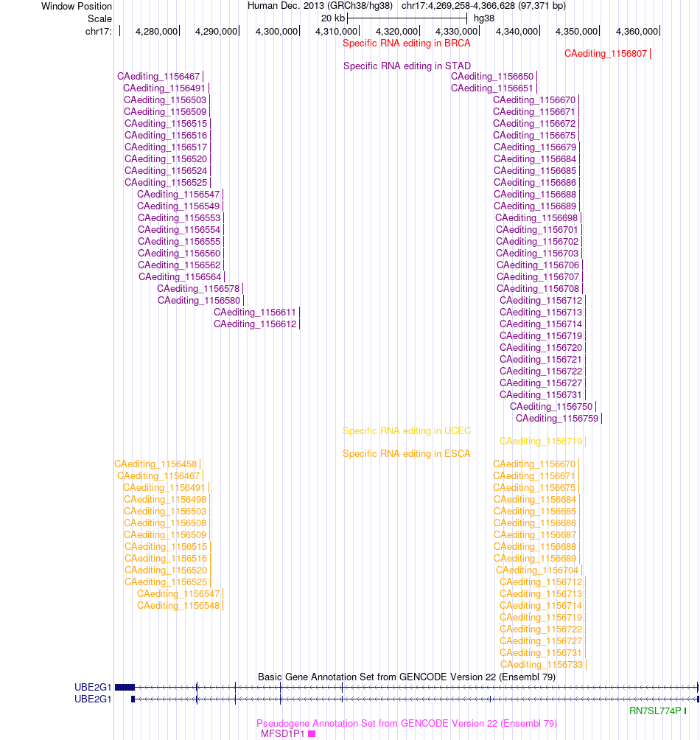Viewport: 700px width, 740px height.
Task: Click the second UBE2G1 transcript label
Action: click(x=93, y=699)
